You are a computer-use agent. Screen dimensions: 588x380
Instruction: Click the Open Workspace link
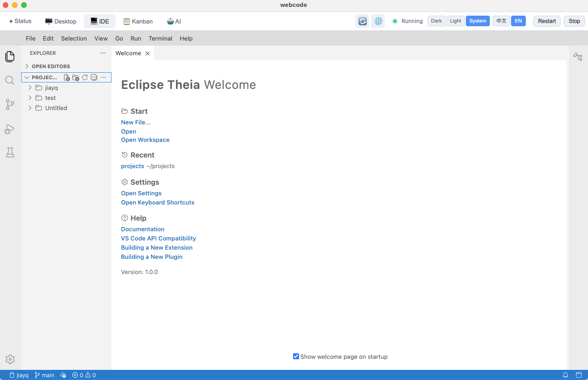(x=145, y=140)
